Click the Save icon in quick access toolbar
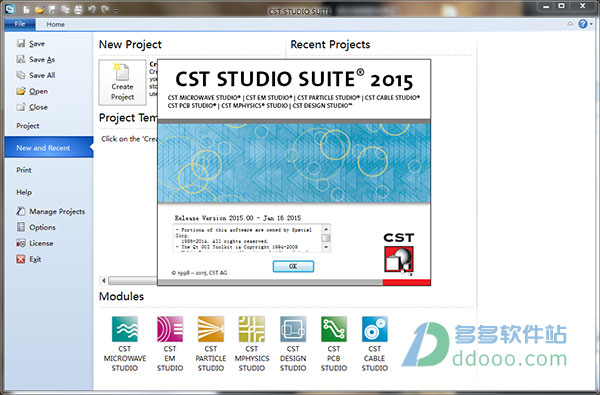 52,10
